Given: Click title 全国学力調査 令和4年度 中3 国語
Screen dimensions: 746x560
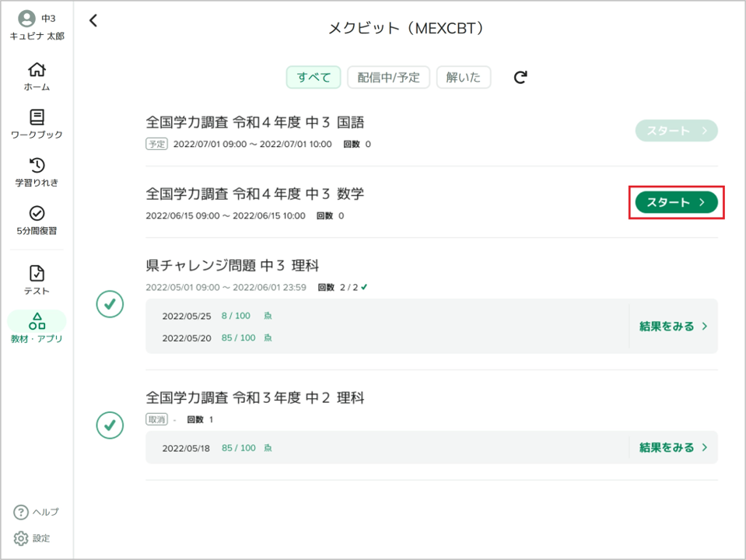Looking at the screenshot, I should (x=255, y=122).
